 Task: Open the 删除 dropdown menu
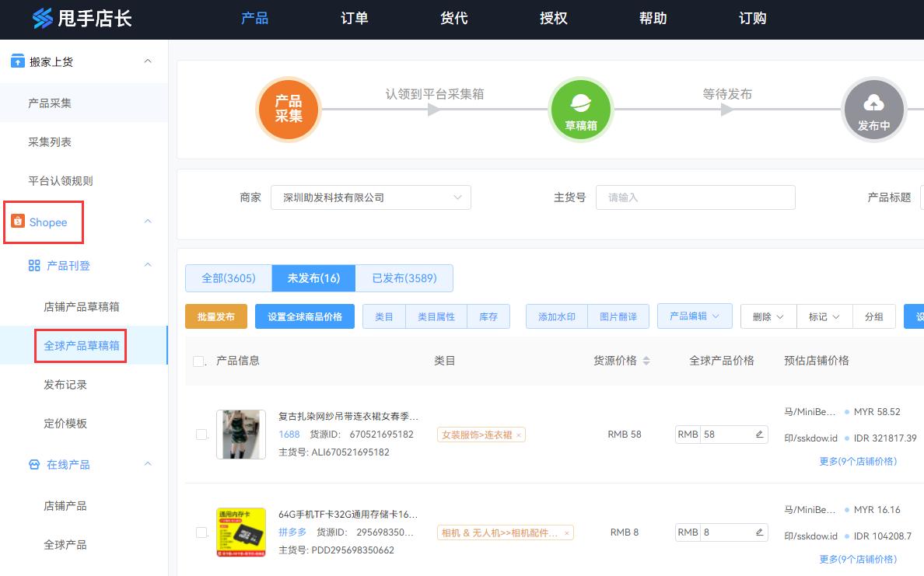pyautogui.click(x=768, y=316)
